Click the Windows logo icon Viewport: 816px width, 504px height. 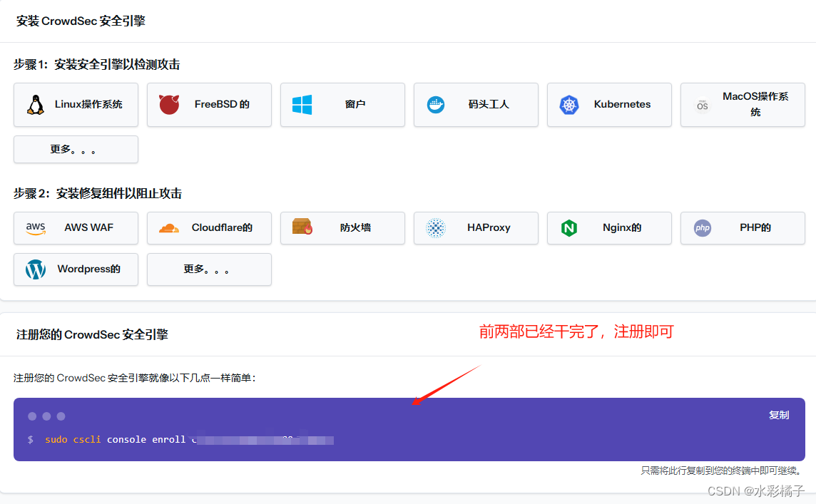302,105
